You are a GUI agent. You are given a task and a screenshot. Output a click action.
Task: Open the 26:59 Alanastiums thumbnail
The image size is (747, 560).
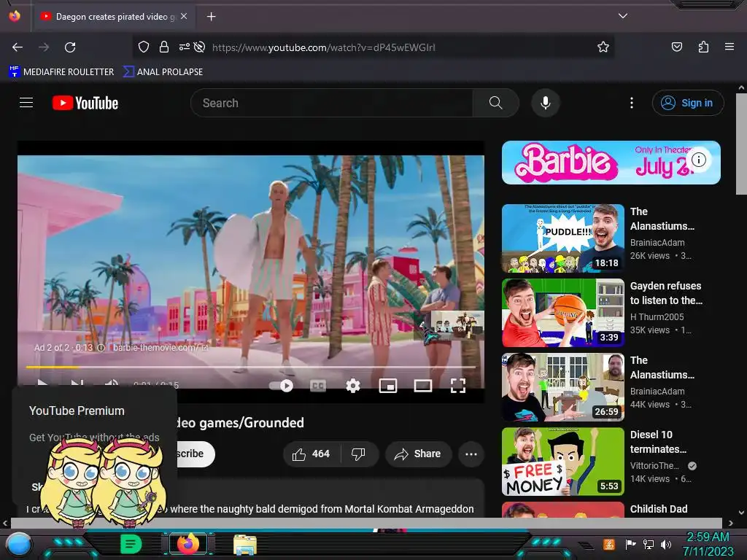click(x=562, y=387)
